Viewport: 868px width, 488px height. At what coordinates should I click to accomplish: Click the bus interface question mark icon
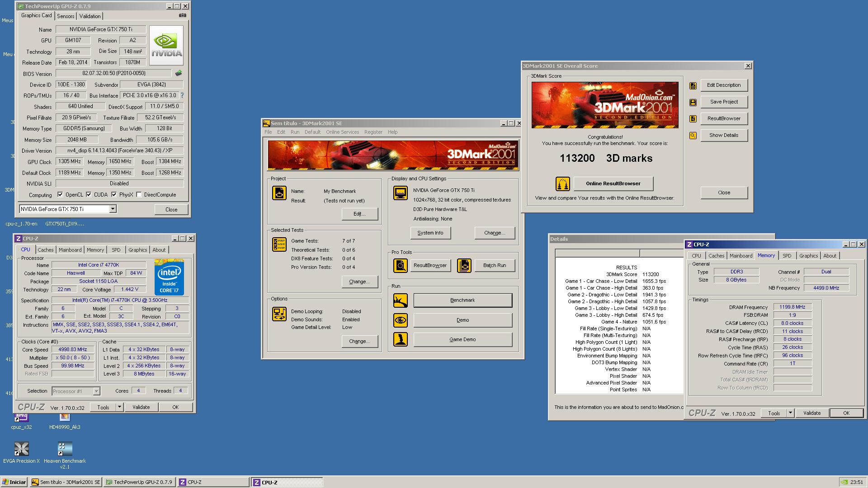182,95
